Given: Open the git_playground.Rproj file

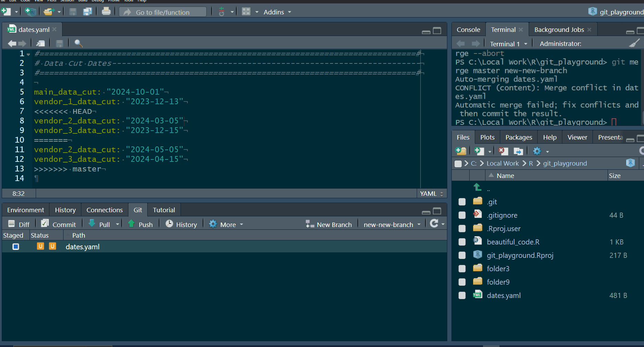Looking at the screenshot, I should tap(520, 255).
